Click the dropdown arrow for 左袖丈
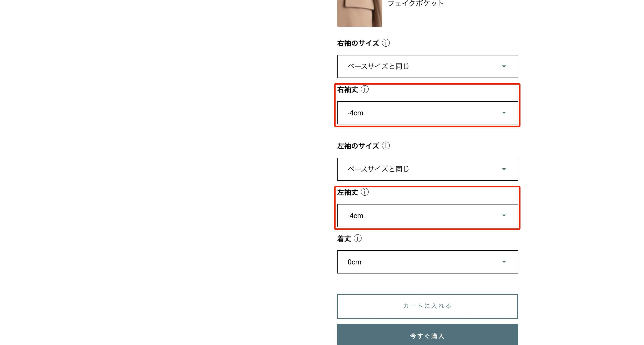Image resolution: width=644 pixels, height=345 pixels. [x=504, y=215]
